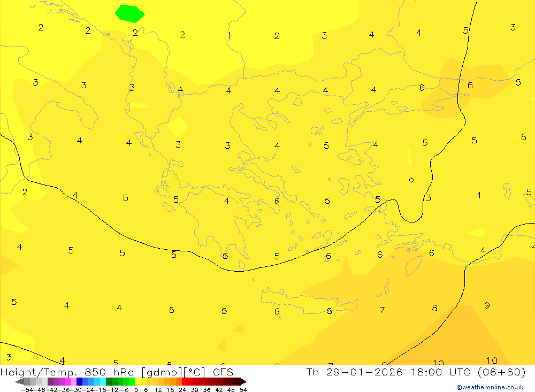Image resolution: width=535 pixels, height=392 pixels.
Task: Click the bright red swatch in the legend
Action: (185, 382)
